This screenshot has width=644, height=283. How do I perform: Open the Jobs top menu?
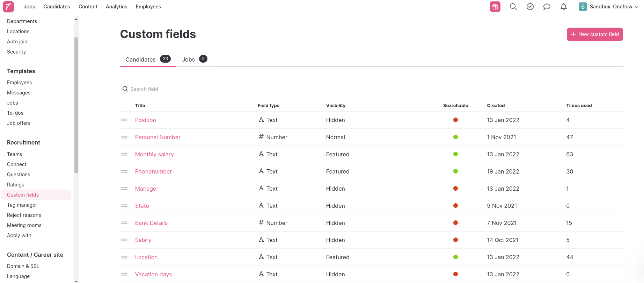point(29,7)
